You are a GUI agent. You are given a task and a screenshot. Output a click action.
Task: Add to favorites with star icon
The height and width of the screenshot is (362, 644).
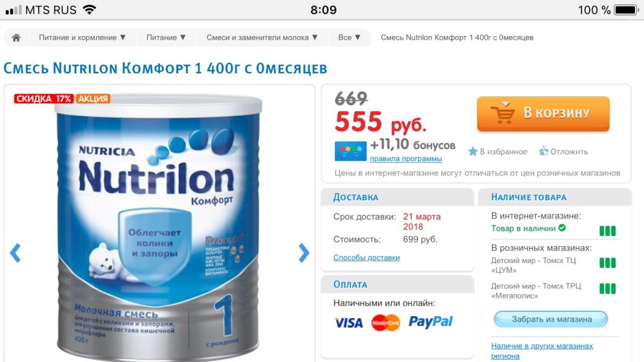473,151
